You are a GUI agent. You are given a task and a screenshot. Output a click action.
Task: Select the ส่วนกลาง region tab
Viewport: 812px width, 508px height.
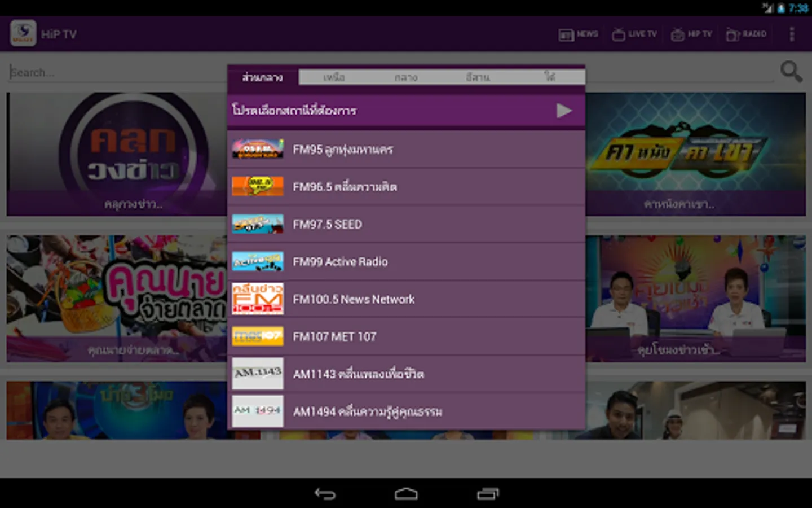click(263, 77)
